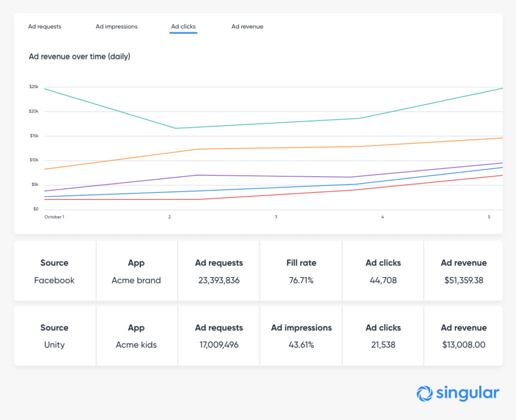
Task: Click 'Ad requests' header above 17,009,496
Action: click(x=219, y=328)
